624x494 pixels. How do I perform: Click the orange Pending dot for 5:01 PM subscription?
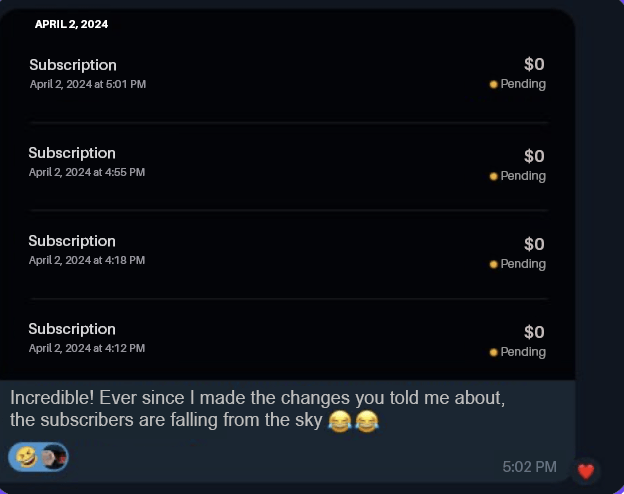point(494,84)
